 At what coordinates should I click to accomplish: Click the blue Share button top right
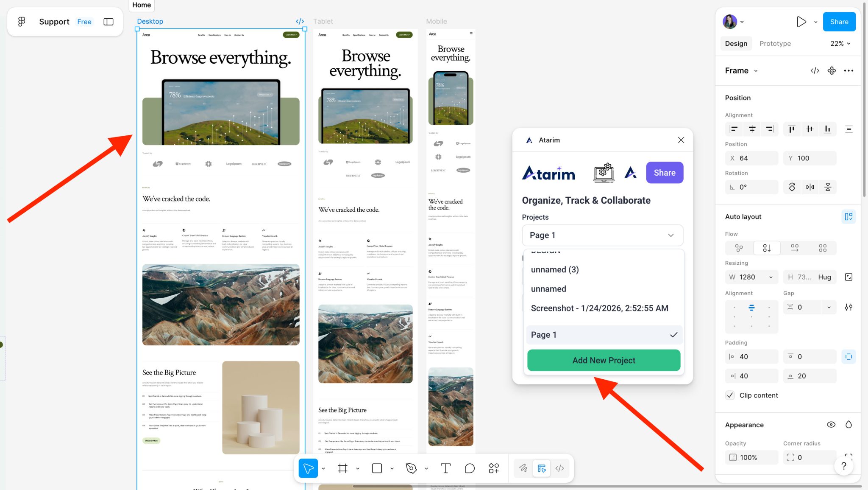[x=839, y=22]
